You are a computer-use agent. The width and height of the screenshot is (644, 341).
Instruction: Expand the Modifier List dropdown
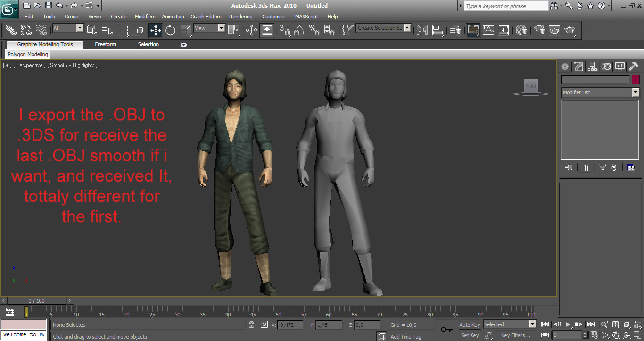(x=636, y=92)
